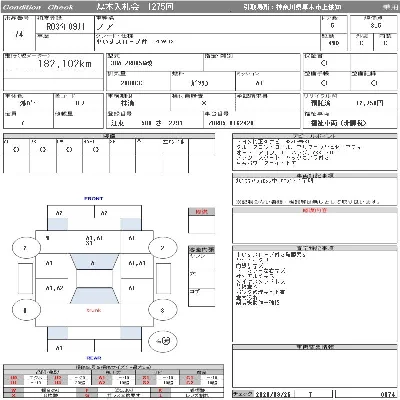The height and width of the screenshot is (400, 400).
Task: Click the 2021/10/26 check date
Action: pyautogui.click(x=273, y=394)
